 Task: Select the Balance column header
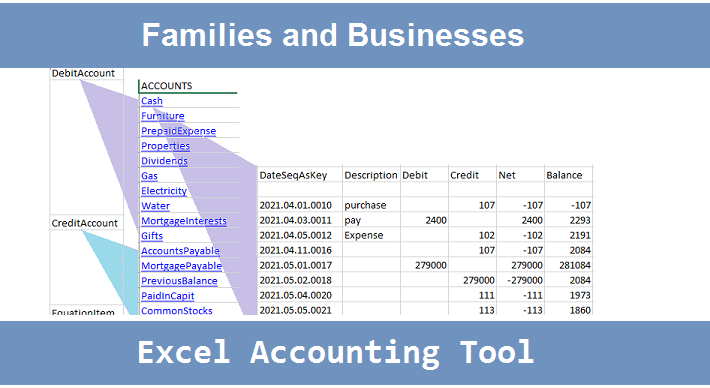click(x=568, y=175)
